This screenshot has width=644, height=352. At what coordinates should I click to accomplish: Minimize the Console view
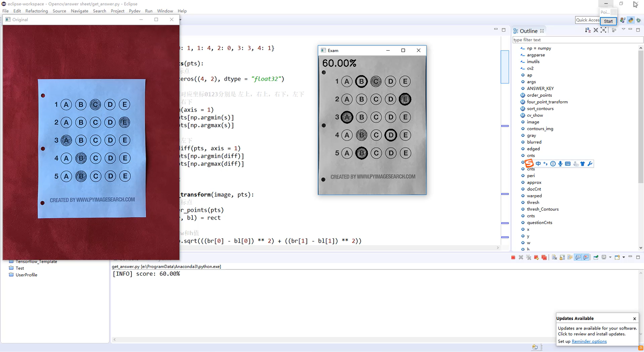630,256
